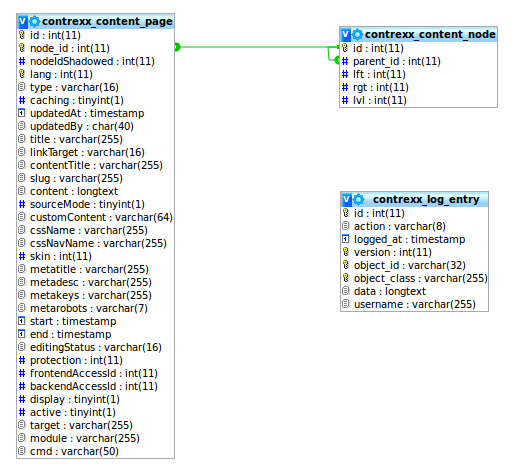The width and height of the screenshot is (512, 472).
Task: Open gear options for contrexx_content_node
Action: [x=358, y=34]
